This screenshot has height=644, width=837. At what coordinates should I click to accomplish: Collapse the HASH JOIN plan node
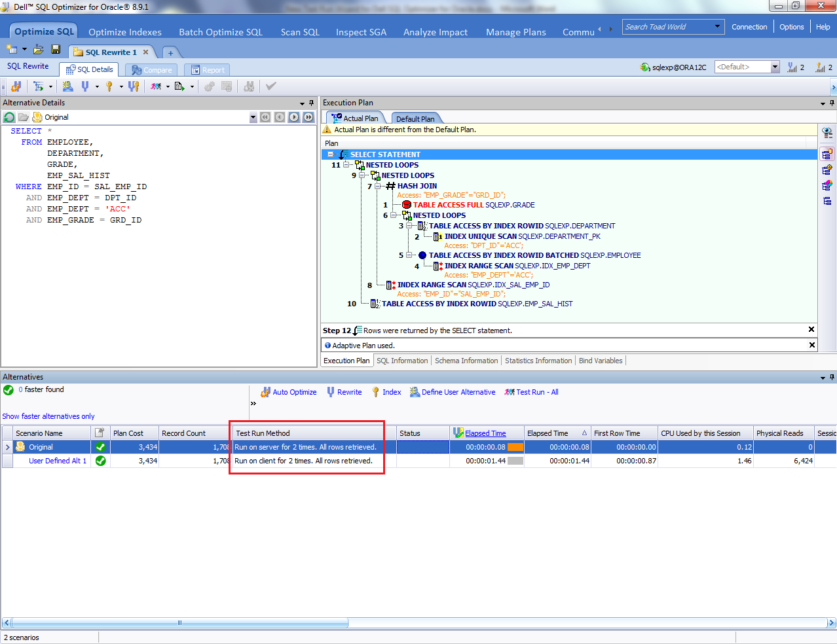point(378,186)
